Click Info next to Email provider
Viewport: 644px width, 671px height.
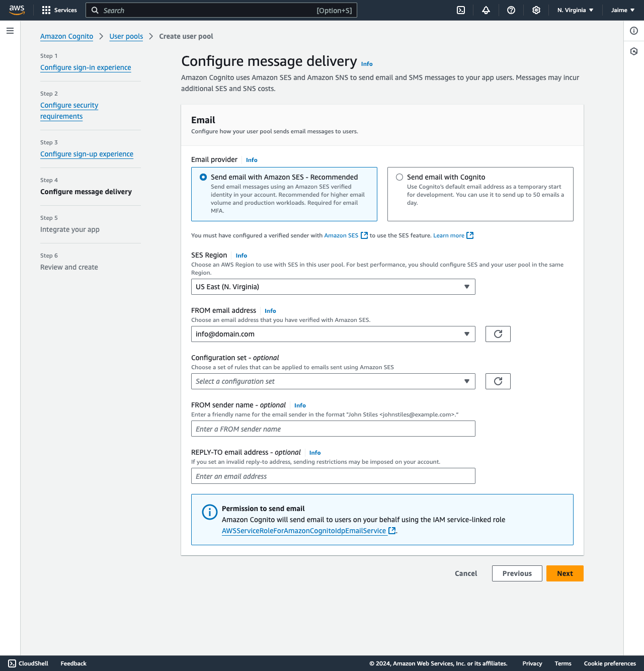[x=252, y=160]
